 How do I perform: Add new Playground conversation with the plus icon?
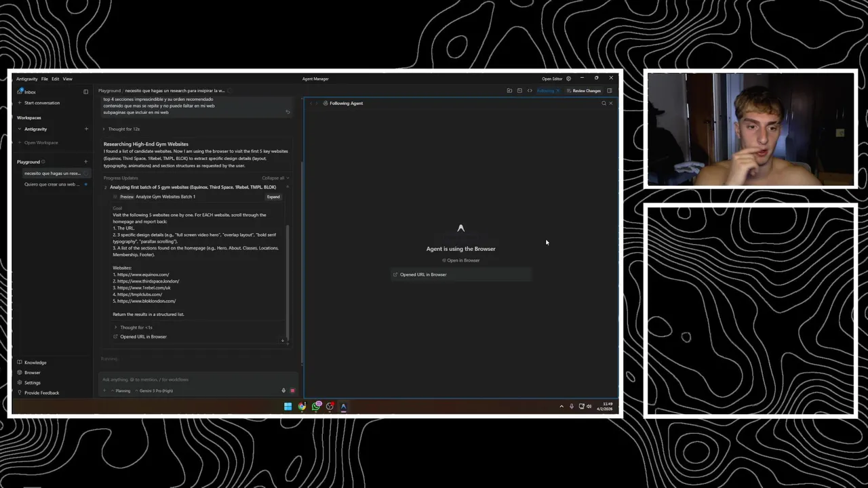point(86,162)
